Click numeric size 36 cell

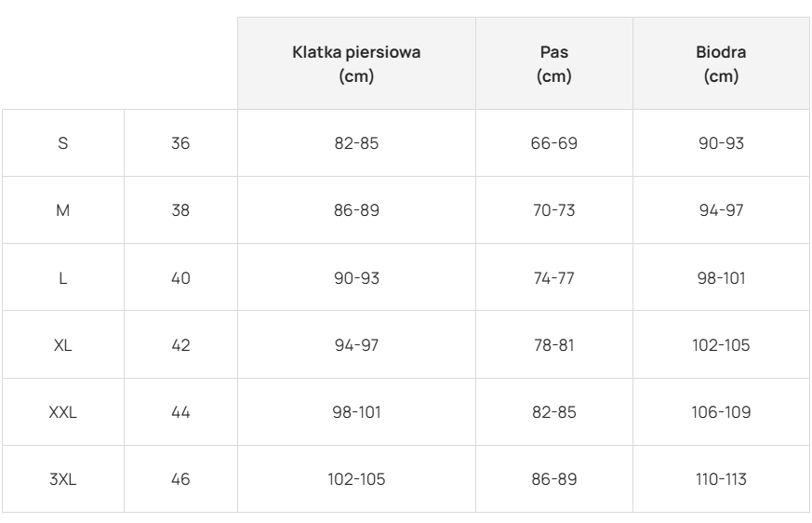(x=180, y=143)
